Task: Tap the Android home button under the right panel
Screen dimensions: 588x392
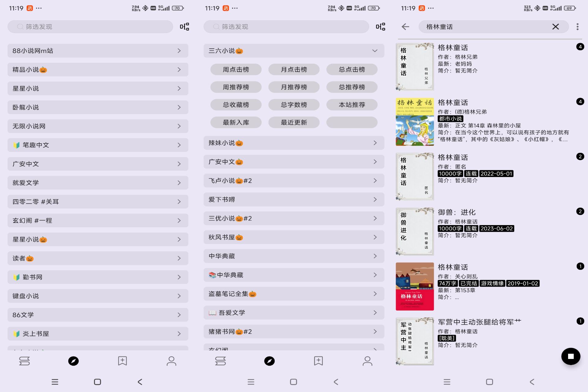Action: tap(489, 382)
